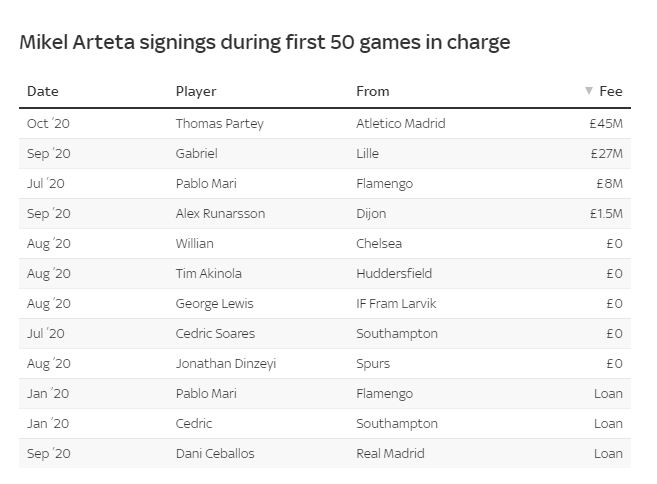The width and height of the screenshot is (657, 484).
Task: Sort table by Date column header
Action: pos(43,91)
